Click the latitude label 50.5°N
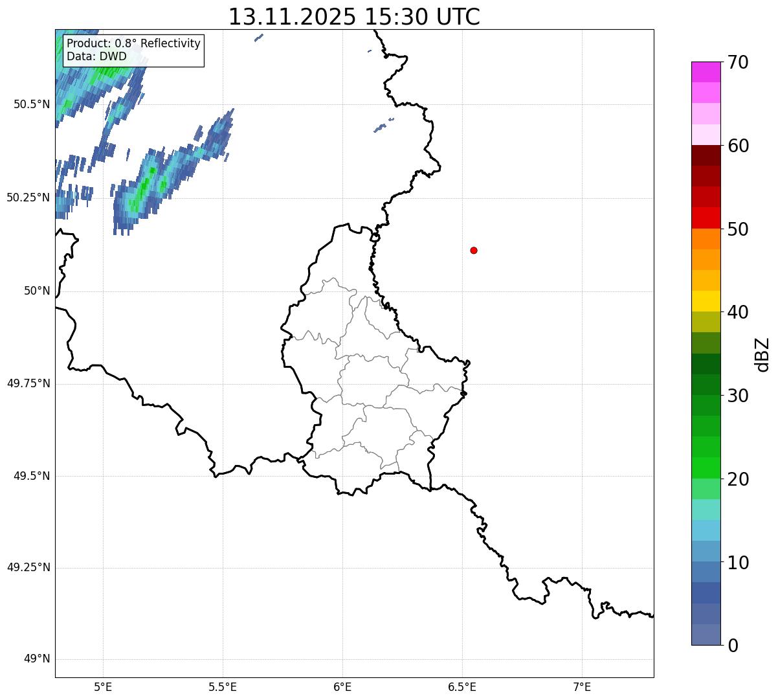This screenshot has height=700, width=778. (32, 104)
